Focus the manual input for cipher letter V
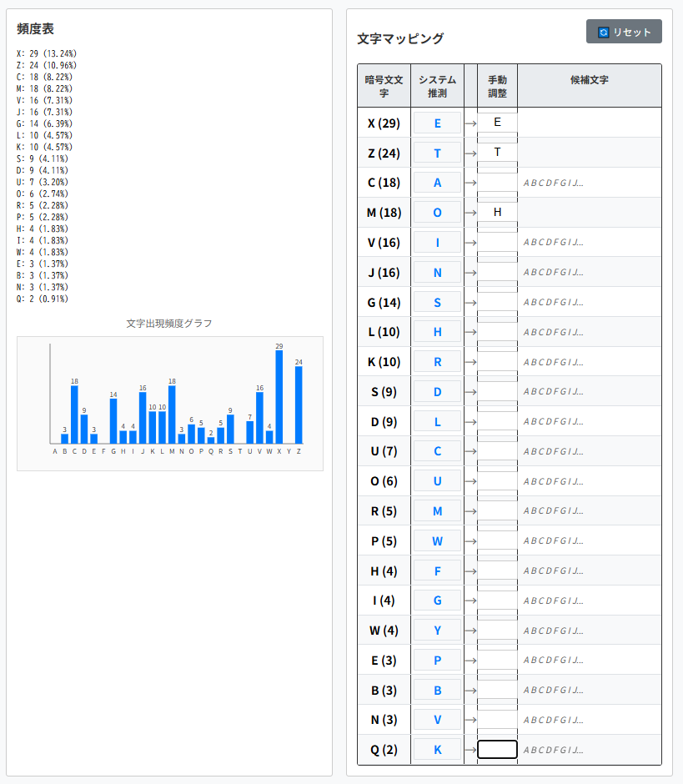Screen dimensions: 683x784 (497, 243)
